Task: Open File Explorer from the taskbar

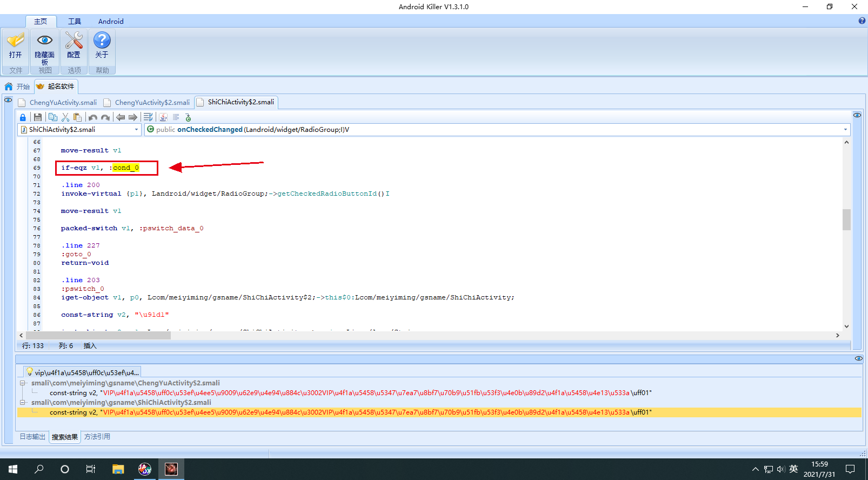Action: (118, 469)
